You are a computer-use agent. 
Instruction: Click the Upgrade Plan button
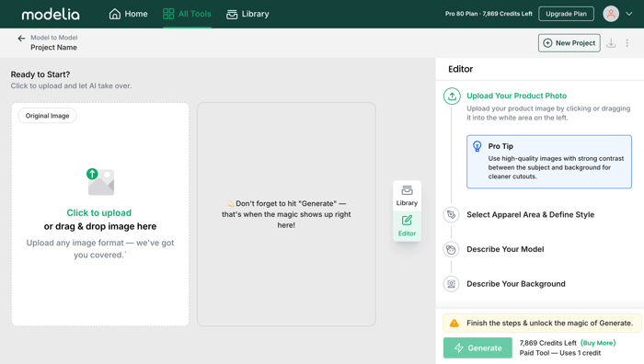click(566, 14)
